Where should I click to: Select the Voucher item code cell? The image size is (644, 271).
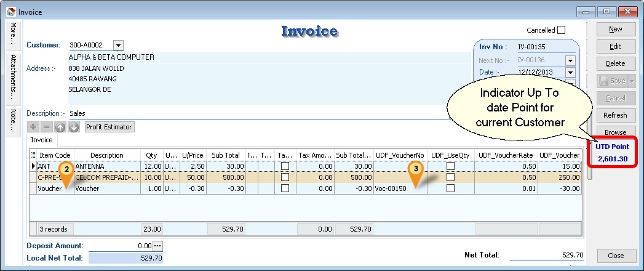tap(50, 189)
